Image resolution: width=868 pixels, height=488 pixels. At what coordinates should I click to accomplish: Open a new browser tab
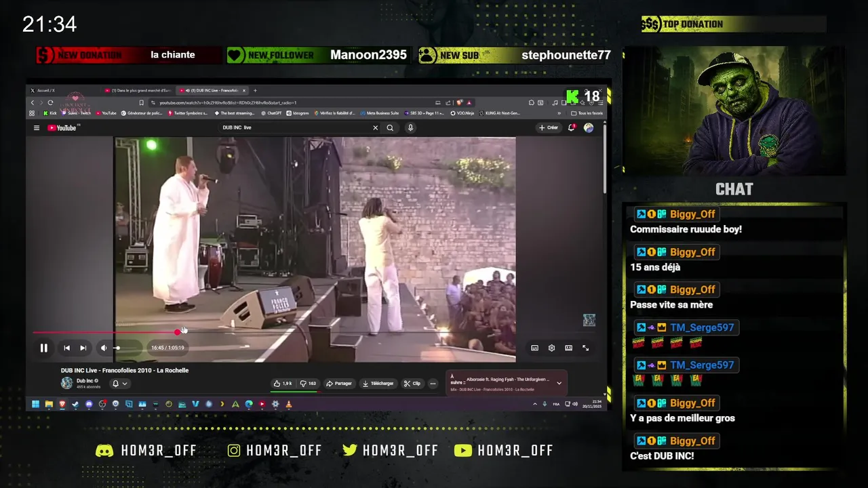click(x=255, y=90)
